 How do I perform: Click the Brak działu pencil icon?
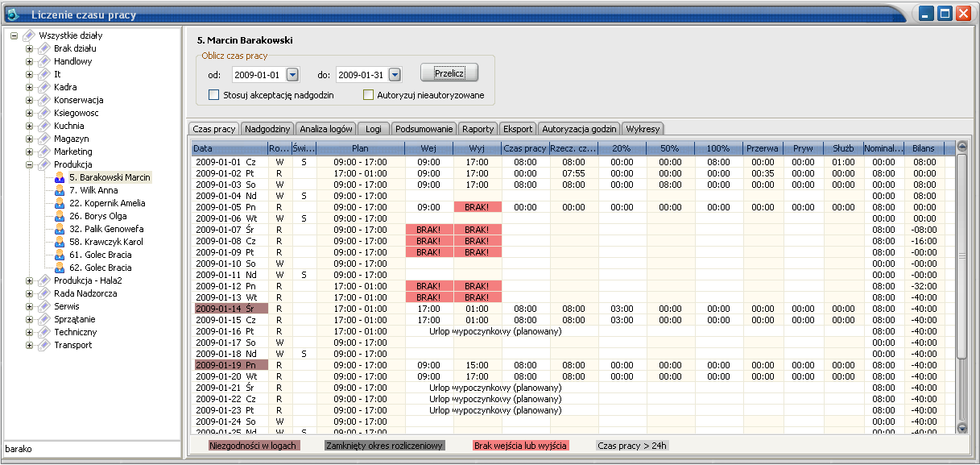[x=44, y=48]
